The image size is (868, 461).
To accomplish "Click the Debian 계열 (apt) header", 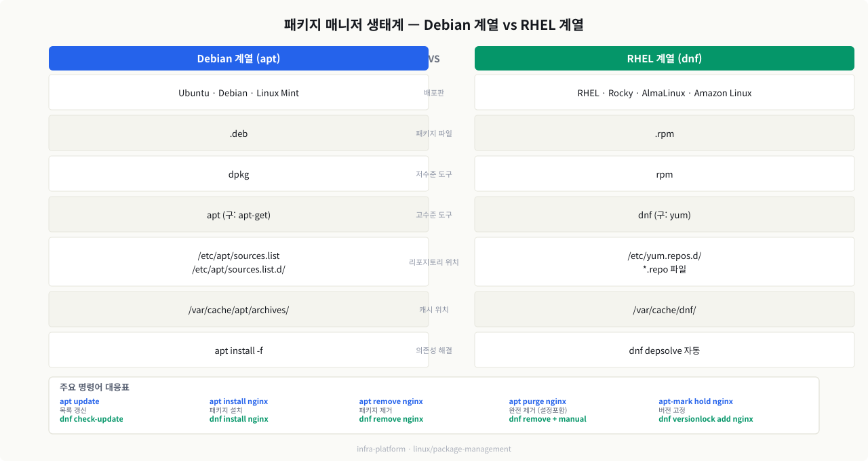I will coord(239,58).
